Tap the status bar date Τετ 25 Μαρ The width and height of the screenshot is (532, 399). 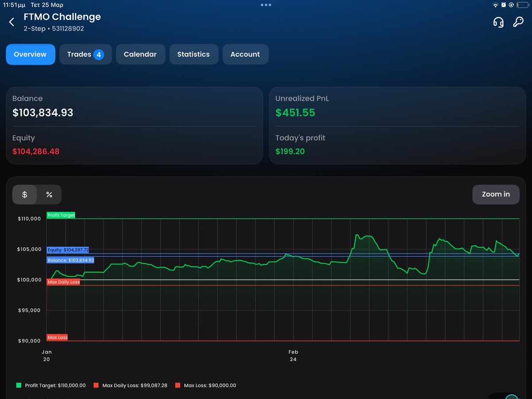click(x=47, y=5)
